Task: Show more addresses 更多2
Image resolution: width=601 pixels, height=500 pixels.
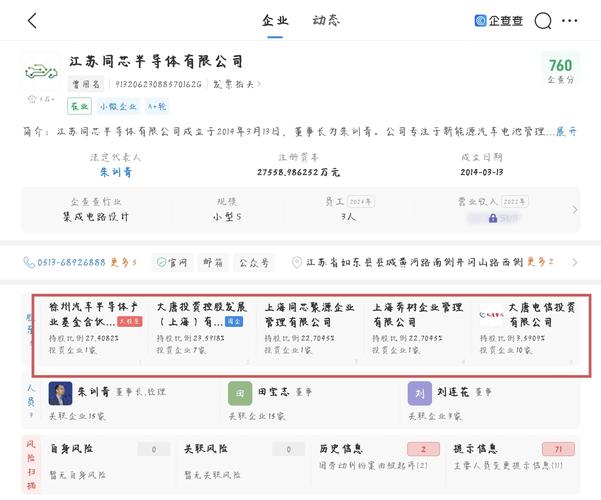Action: [x=540, y=263]
